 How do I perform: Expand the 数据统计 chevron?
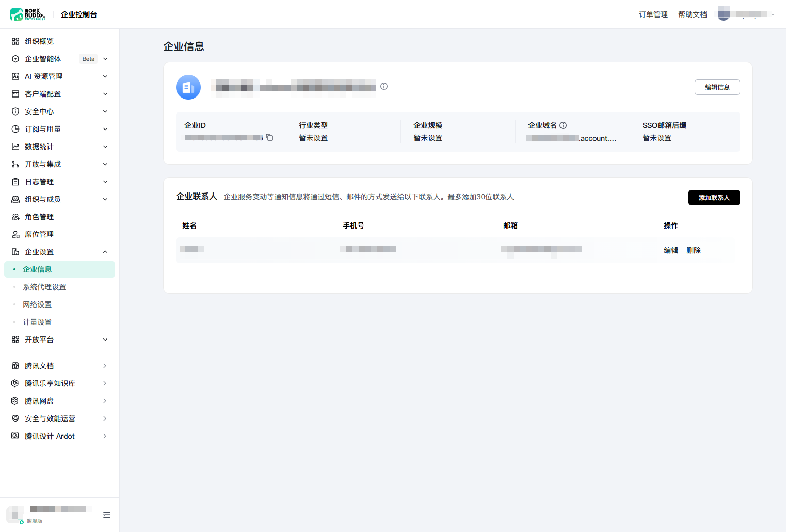coord(105,147)
